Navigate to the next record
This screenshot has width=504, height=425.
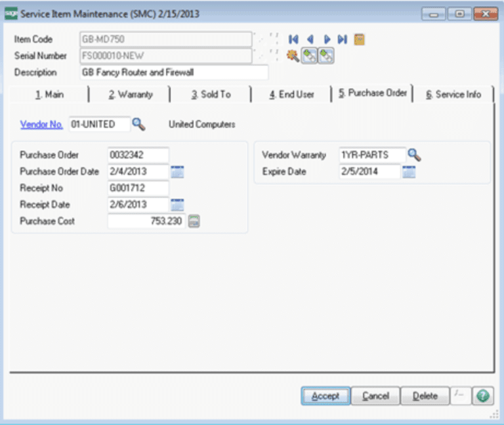[x=326, y=39]
